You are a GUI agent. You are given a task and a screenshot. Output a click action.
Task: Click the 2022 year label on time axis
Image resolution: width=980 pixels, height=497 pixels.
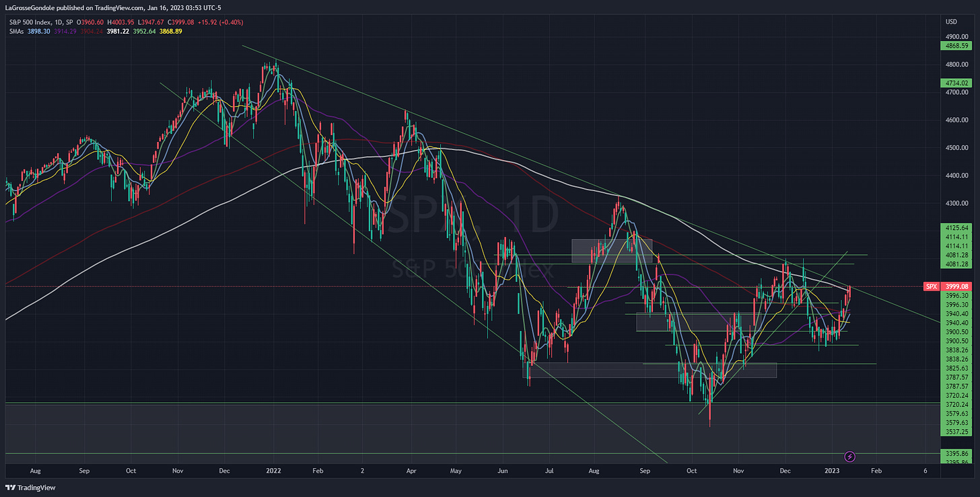pyautogui.click(x=275, y=472)
